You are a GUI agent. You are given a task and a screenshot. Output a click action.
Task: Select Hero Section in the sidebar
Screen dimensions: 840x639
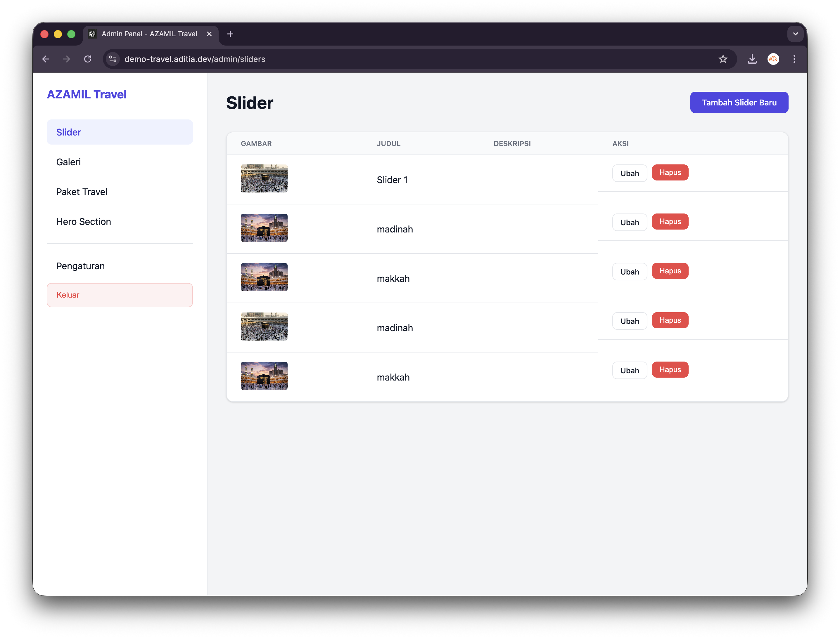coord(84,221)
